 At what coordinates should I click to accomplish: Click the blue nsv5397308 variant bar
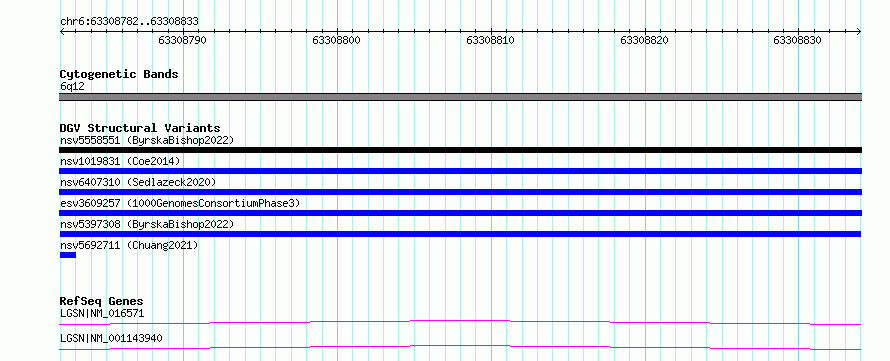[x=460, y=234]
